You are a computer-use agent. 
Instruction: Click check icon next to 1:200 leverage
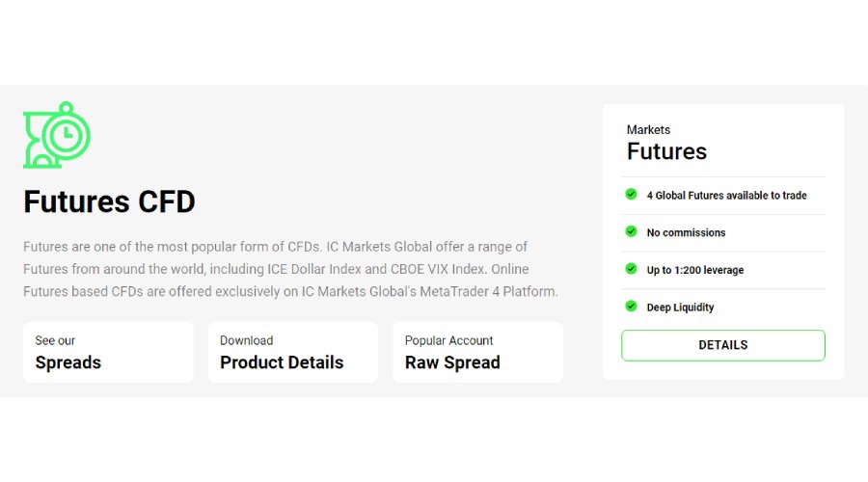tap(631, 269)
